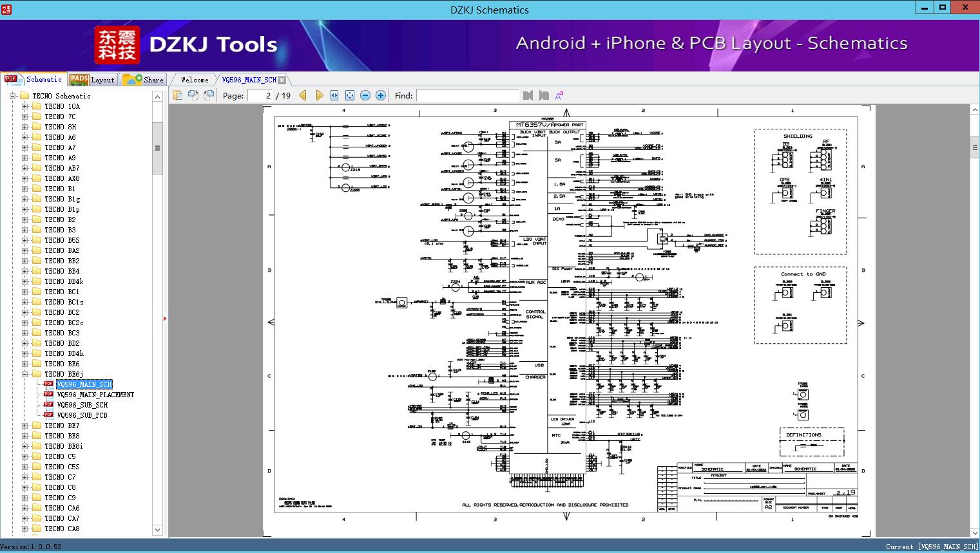Click the DZKJ red logo in banner
Screen dimensions: 980x553
pyautogui.click(x=117, y=45)
